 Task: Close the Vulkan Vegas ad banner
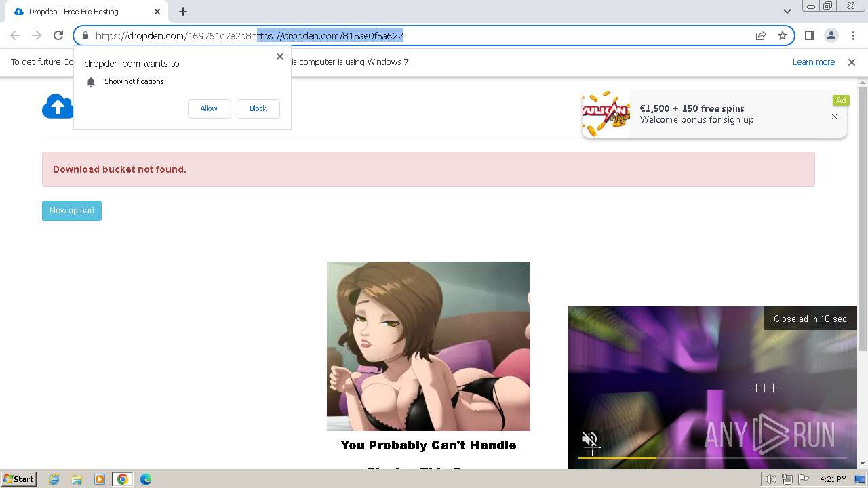tap(834, 117)
